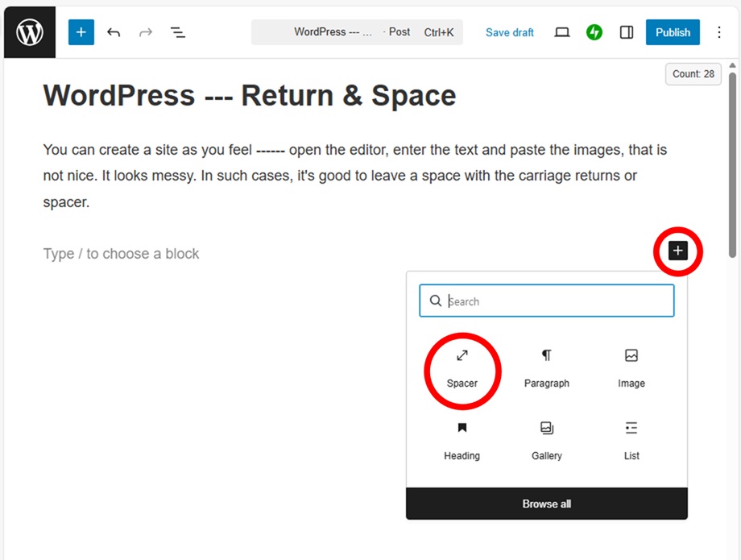Click in the block Search field
This screenshot has width=741, height=560.
tap(556, 301)
